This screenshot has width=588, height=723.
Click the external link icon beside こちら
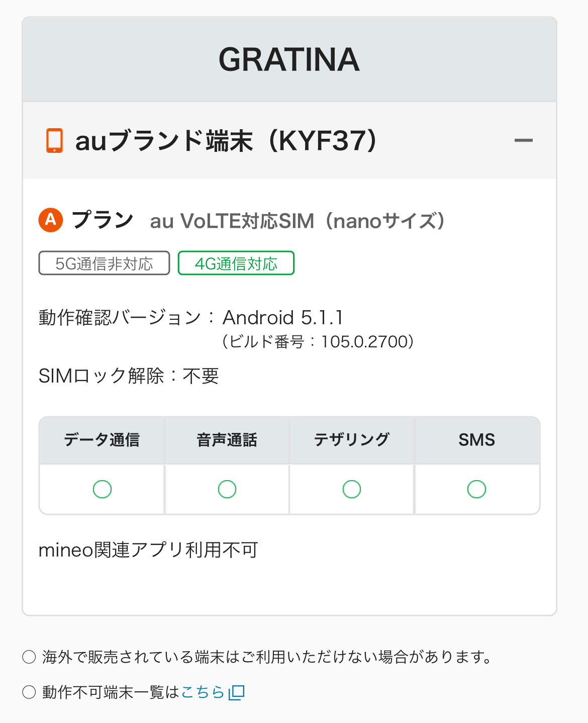point(236,693)
